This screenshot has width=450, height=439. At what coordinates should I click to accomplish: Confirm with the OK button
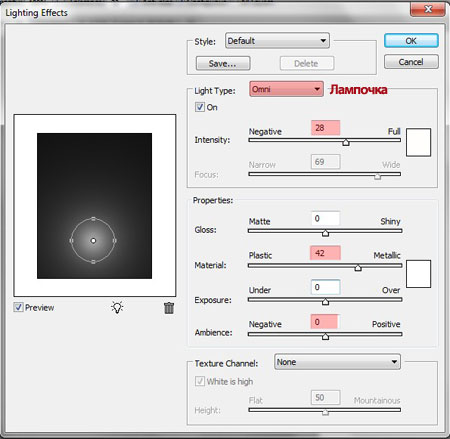pyautogui.click(x=411, y=41)
